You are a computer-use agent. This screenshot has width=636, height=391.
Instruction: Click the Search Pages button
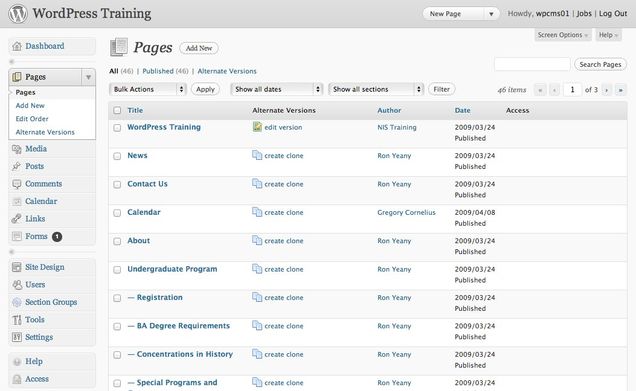click(600, 64)
